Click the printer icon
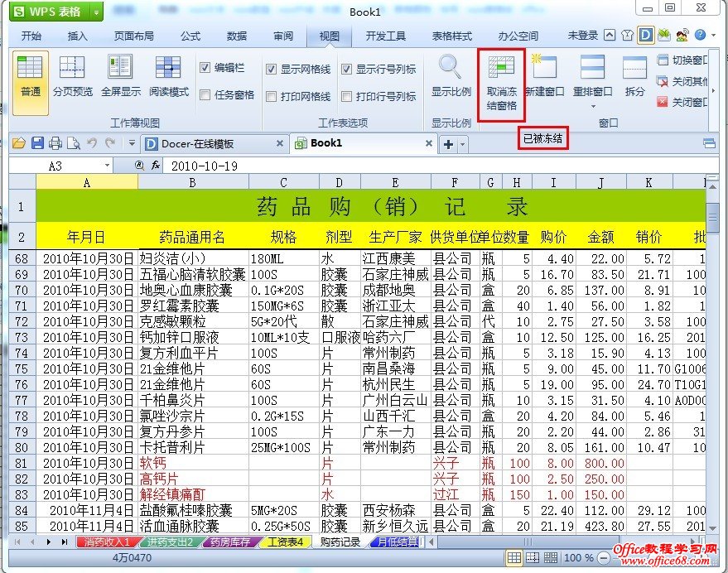Screen dimensions: 728x573 [55, 143]
